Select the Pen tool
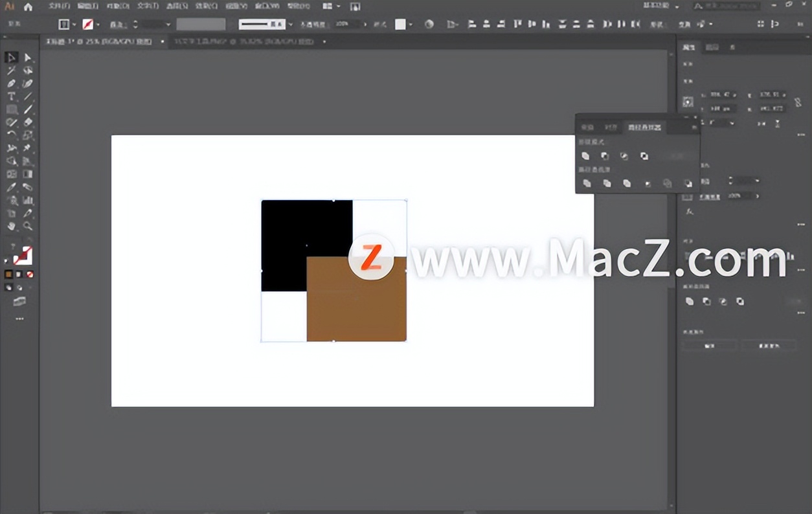 [x=10, y=84]
